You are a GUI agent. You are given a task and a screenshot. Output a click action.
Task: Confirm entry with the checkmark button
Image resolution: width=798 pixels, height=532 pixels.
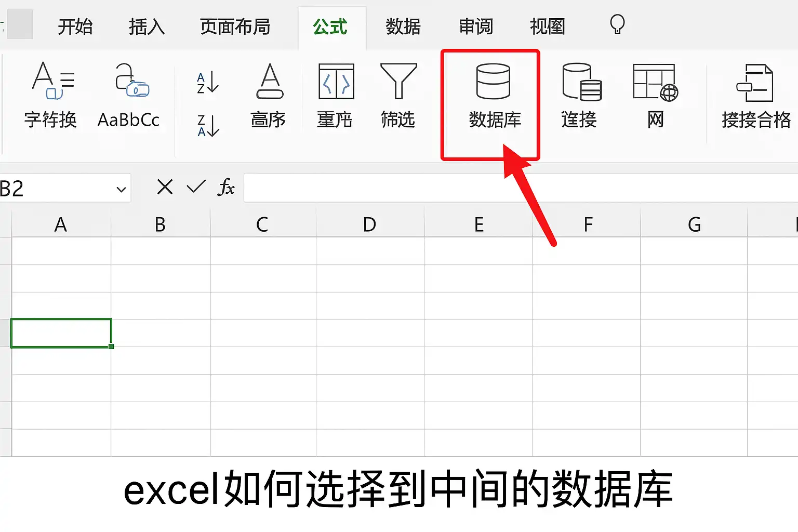click(x=196, y=187)
